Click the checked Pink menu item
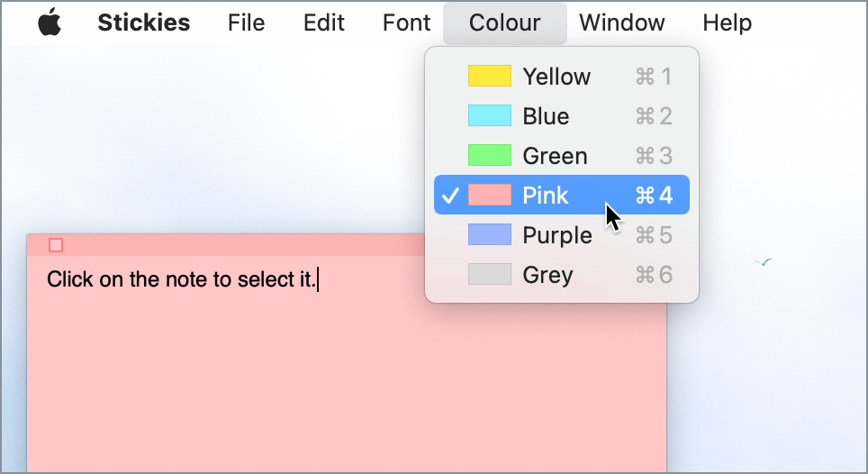Screen dimensions: 868x474 pyautogui.click(x=545, y=196)
